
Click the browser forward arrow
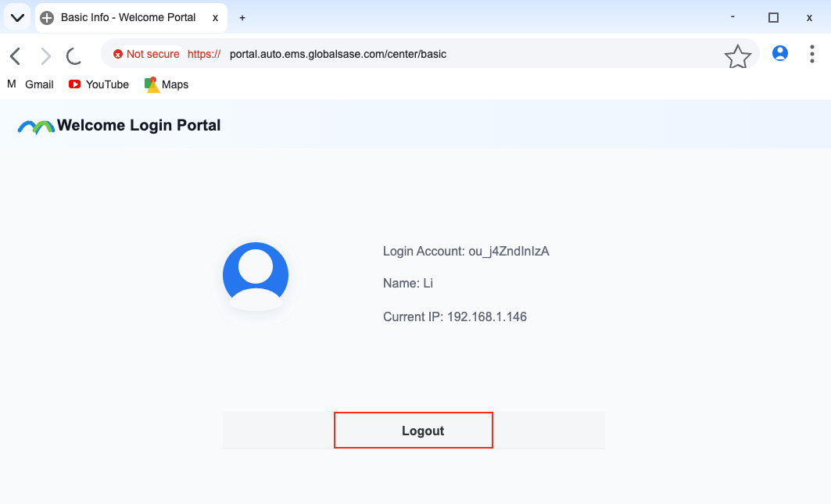(x=46, y=55)
